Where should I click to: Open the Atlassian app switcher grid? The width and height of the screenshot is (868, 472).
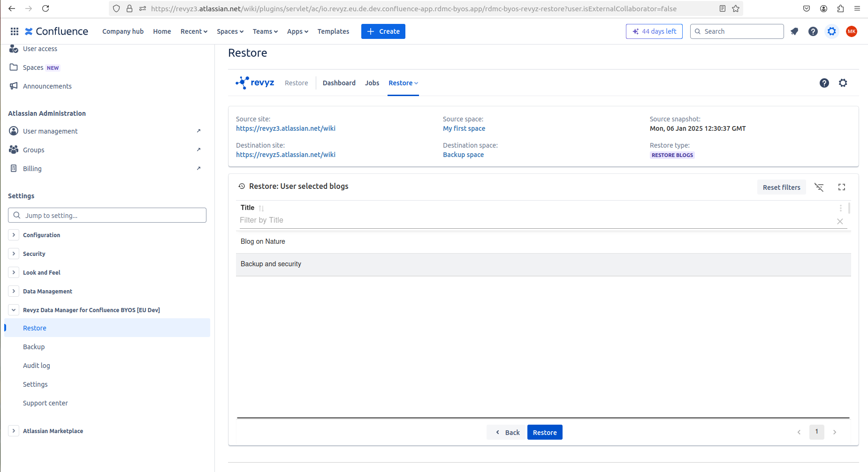[x=15, y=31]
